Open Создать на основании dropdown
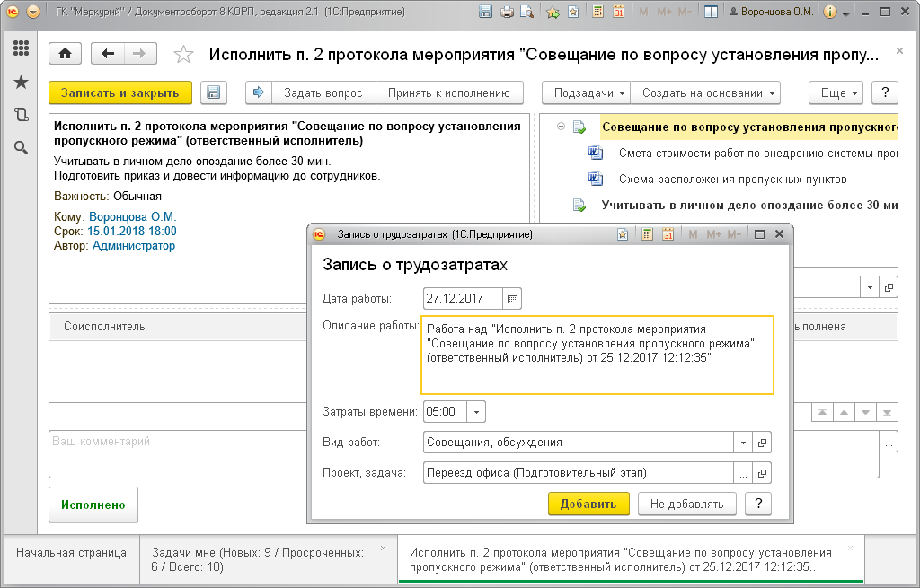This screenshot has height=588, width=920. point(706,92)
